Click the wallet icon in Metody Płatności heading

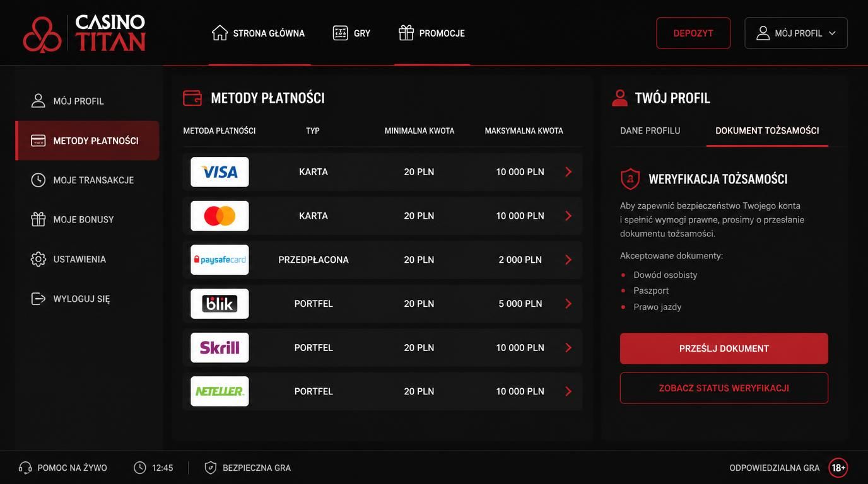pyautogui.click(x=192, y=98)
